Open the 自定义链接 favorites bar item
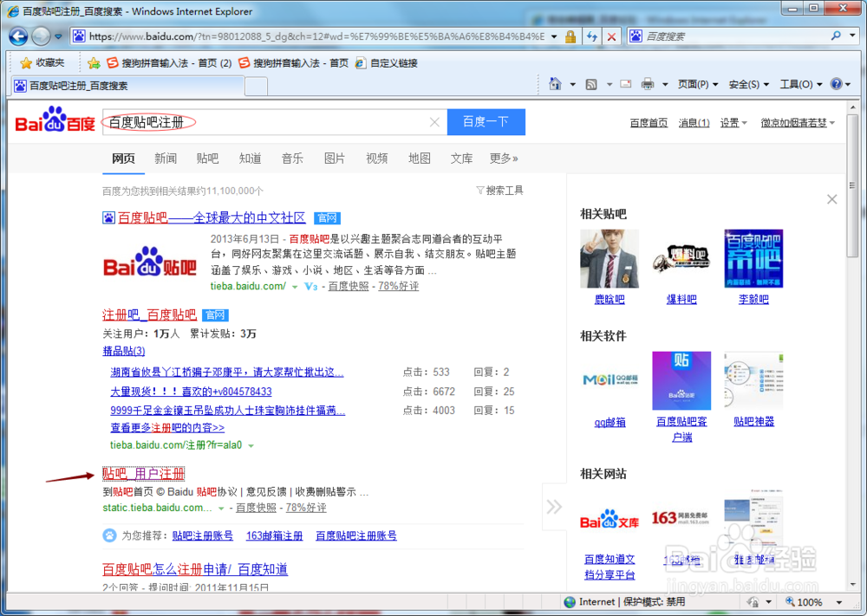867x616 pixels. pos(387,63)
